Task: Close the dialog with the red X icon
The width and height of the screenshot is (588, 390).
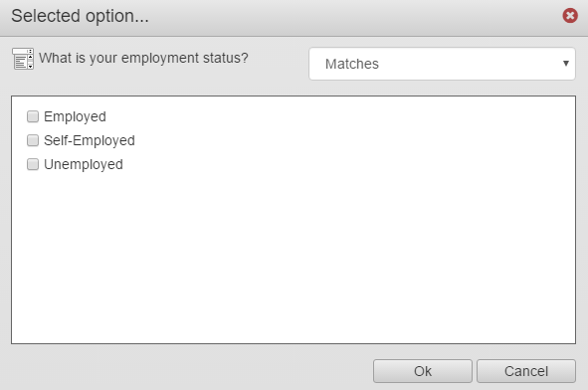Action: (570, 15)
